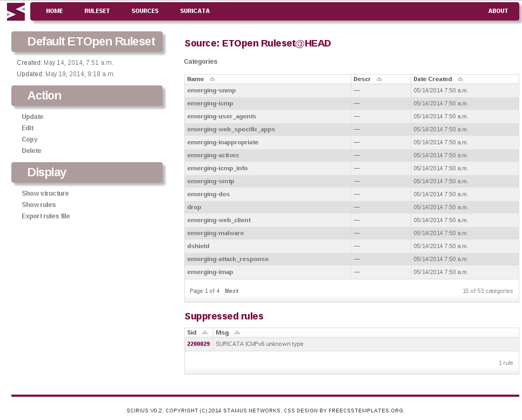Click the Categories subheading

200,62
